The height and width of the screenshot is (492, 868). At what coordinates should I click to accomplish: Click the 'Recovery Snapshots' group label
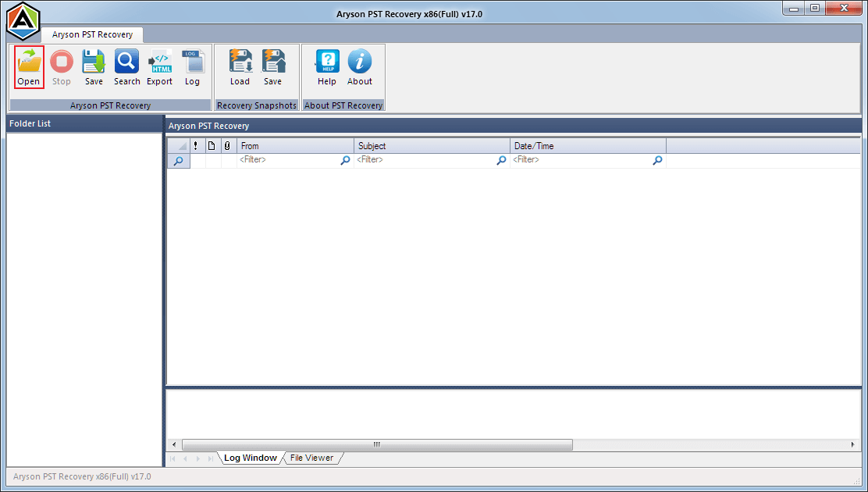[x=257, y=105]
